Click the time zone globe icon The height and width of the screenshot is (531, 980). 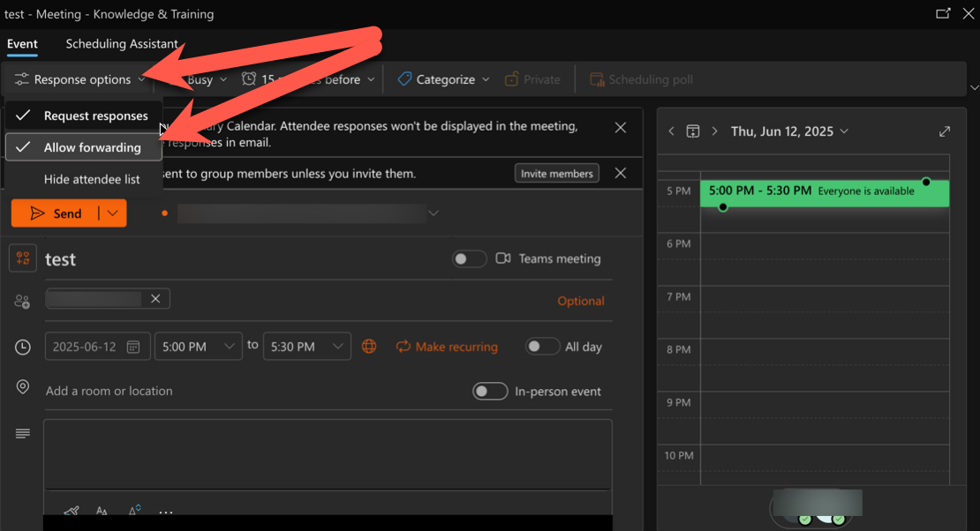click(x=369, y=346)
